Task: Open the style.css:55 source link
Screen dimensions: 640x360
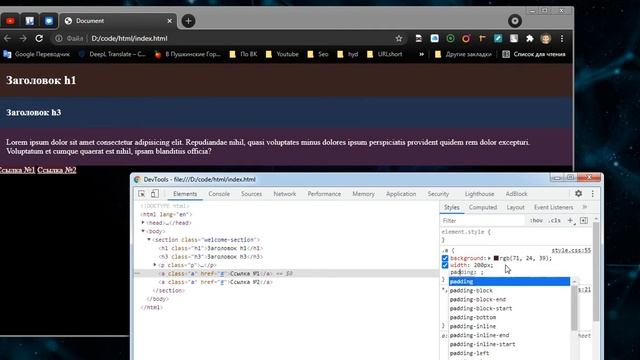Action: [571, 250]
